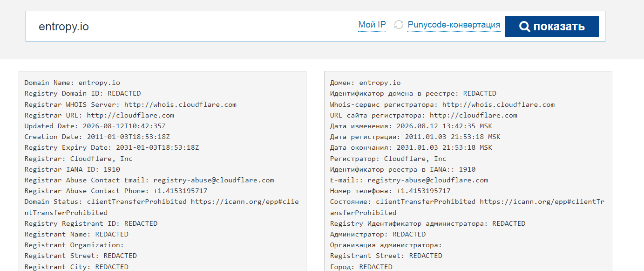Image resolution: width=644 pixels, height=271 pixels.
Task: Click the "Дата окончания: 2031.01.03" line
Action: pyautogui.click(x=411, y=147)
